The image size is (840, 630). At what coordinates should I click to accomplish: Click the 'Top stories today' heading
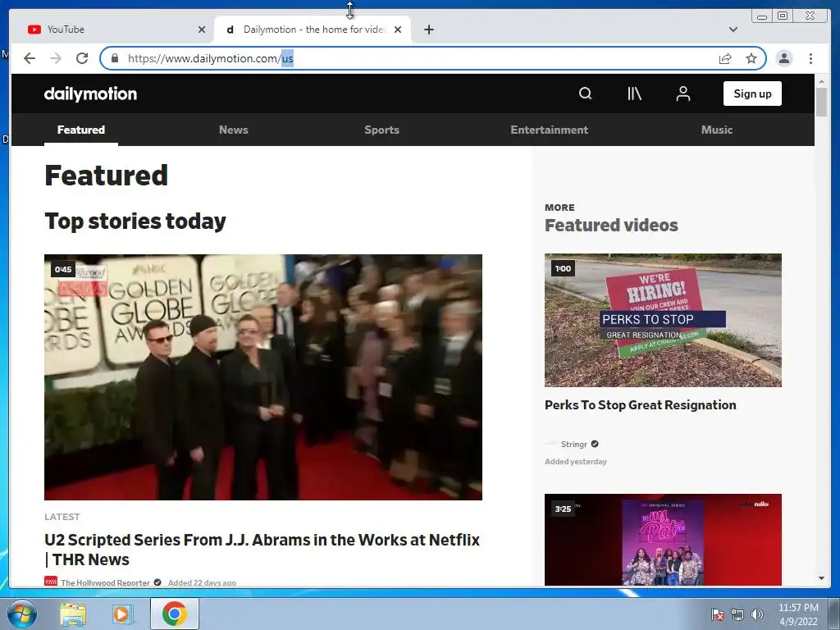coord(135,221)
